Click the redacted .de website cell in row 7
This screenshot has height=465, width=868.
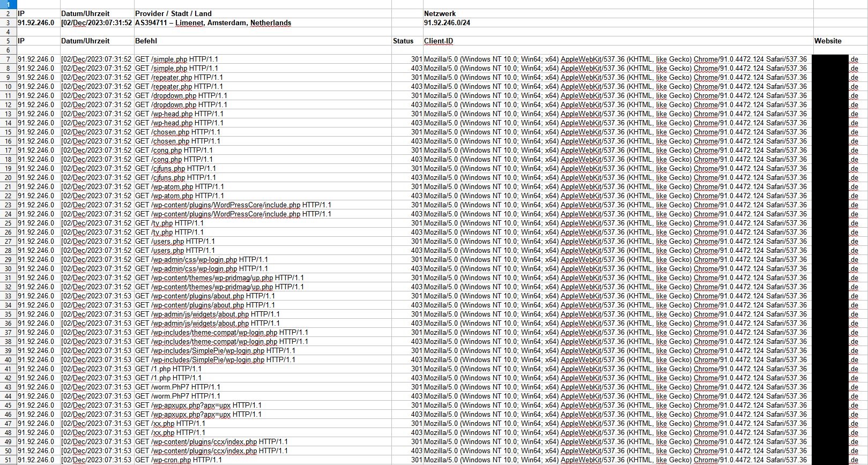(x=840, y=59)
